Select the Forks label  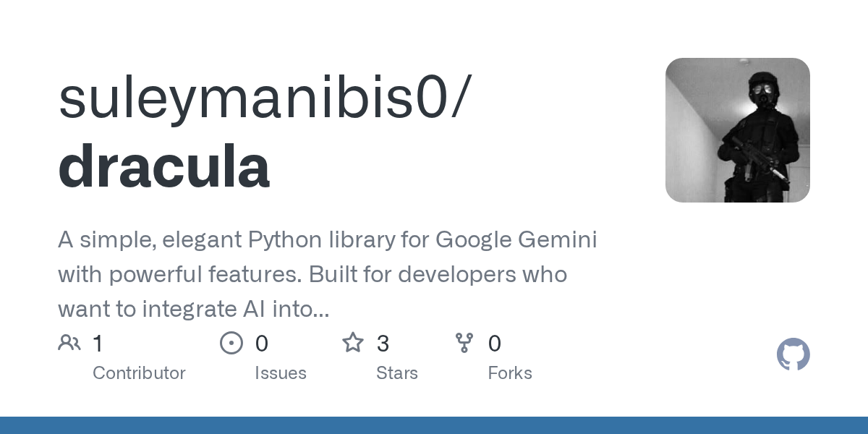[x=510, y=373]
